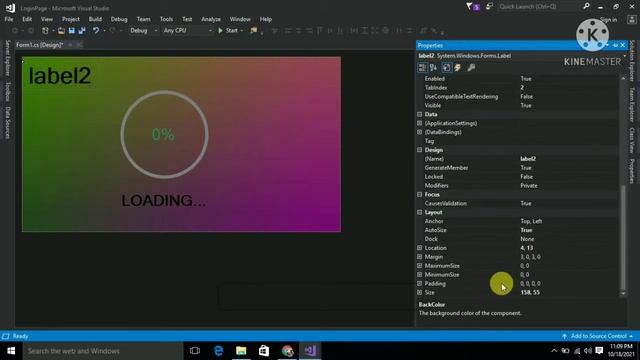640x360 pixels.
Task: Click the Find in Files toolbar icon
Action: pos(253,31)
